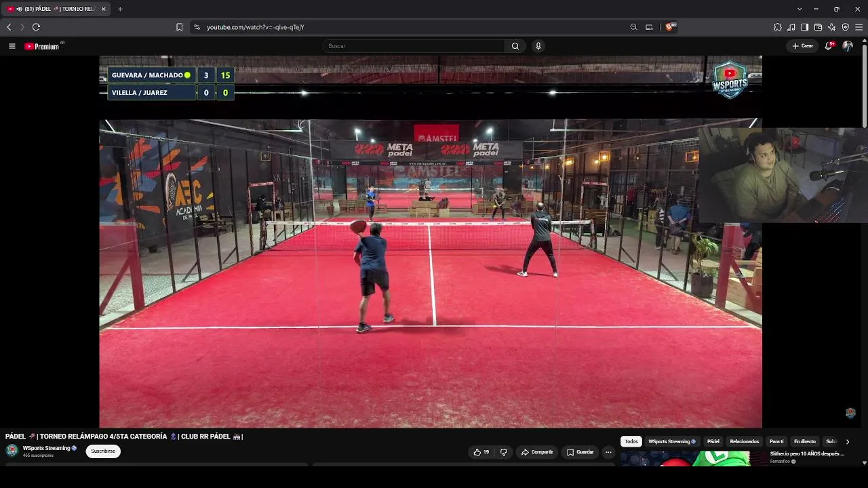Reload the page
Screen dimensions: 868x488
click(36, 27)
